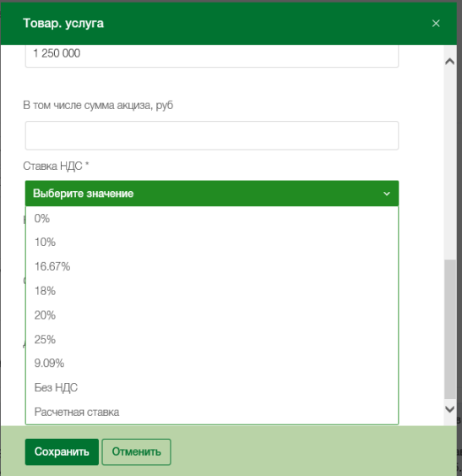This screenshot has height=476, width=462.
Task: Pick the 9.09% rate option
Action: pyautogui.click(x=212, y=363)
